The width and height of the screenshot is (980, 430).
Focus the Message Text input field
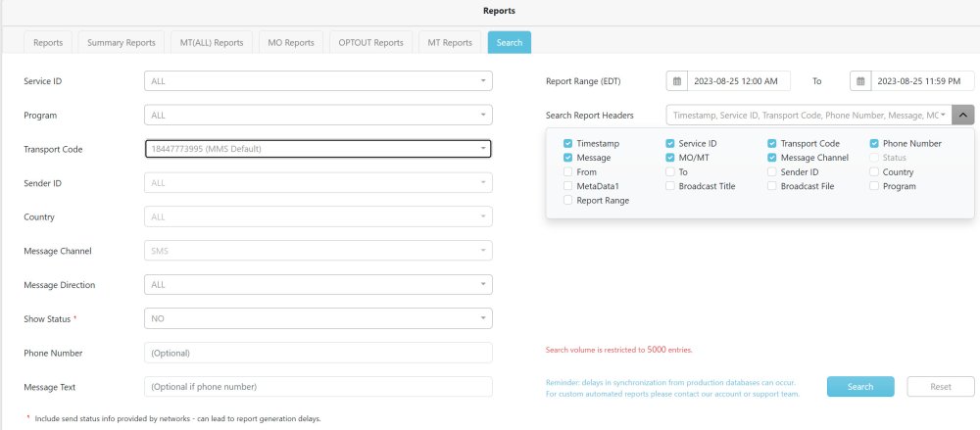click(318, 387)
